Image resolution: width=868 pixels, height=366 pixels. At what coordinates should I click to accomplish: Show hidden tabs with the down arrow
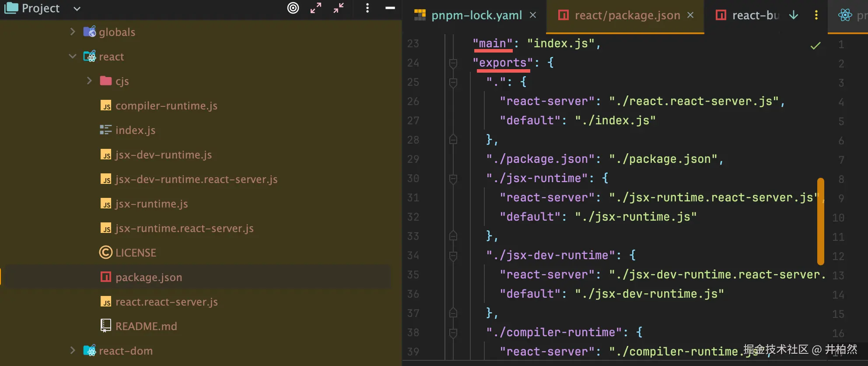[x=794, y=15]
